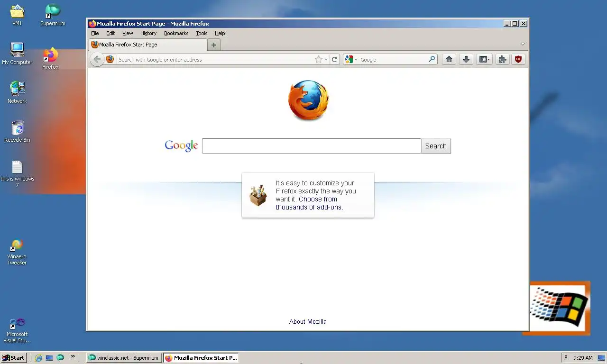Image resolution: width=607 pixels, height=364 pixels.
Task: Follow 'Choose from thousands of add-ons' link
Action: 309,203
